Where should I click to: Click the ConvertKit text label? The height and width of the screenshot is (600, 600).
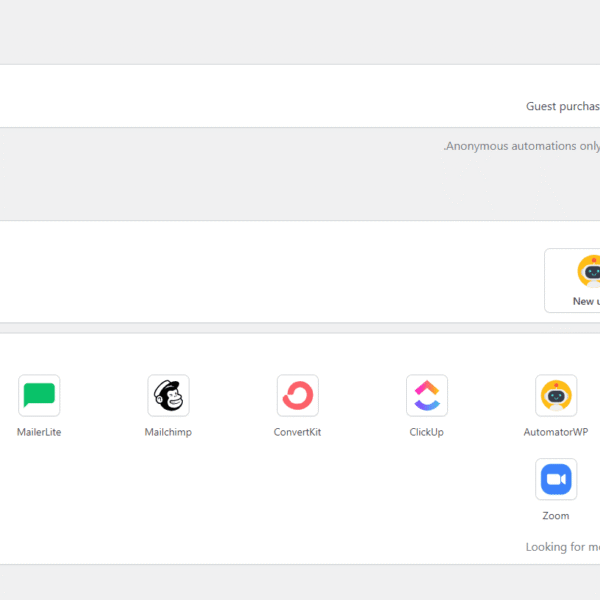[x=297, y=432]
